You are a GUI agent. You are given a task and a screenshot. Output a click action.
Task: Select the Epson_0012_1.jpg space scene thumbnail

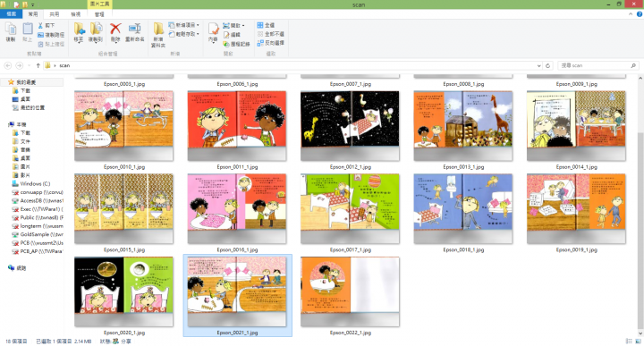pyautogui.click(x=350, y=125)
